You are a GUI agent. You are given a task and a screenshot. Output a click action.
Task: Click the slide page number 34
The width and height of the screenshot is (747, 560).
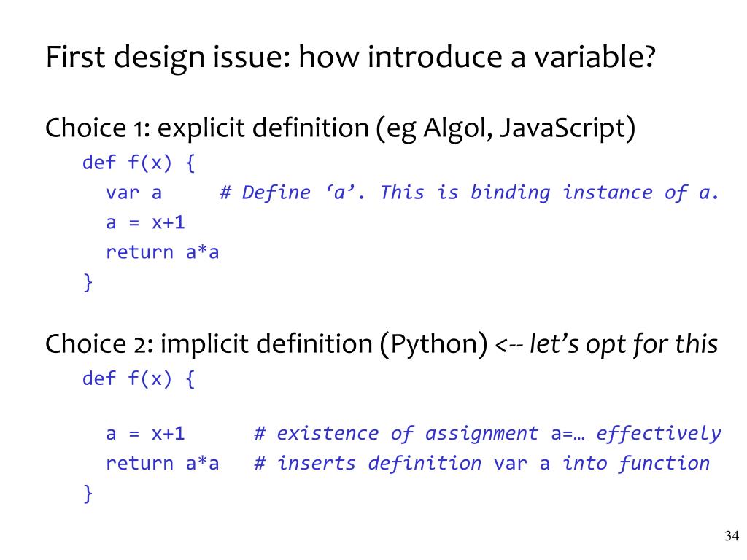[732, 536]
